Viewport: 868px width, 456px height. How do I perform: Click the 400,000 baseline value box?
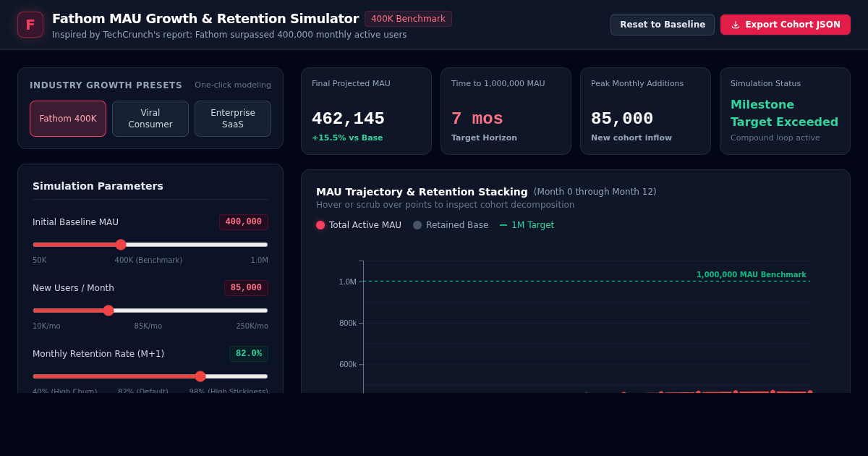tap(244, 222)
